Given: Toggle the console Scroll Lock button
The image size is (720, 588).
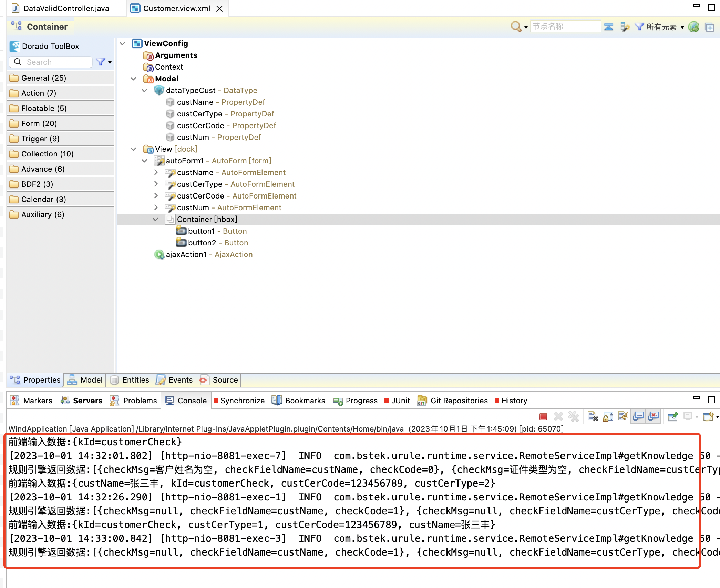Looking at the screenshot, I should [x=608, y=417].
